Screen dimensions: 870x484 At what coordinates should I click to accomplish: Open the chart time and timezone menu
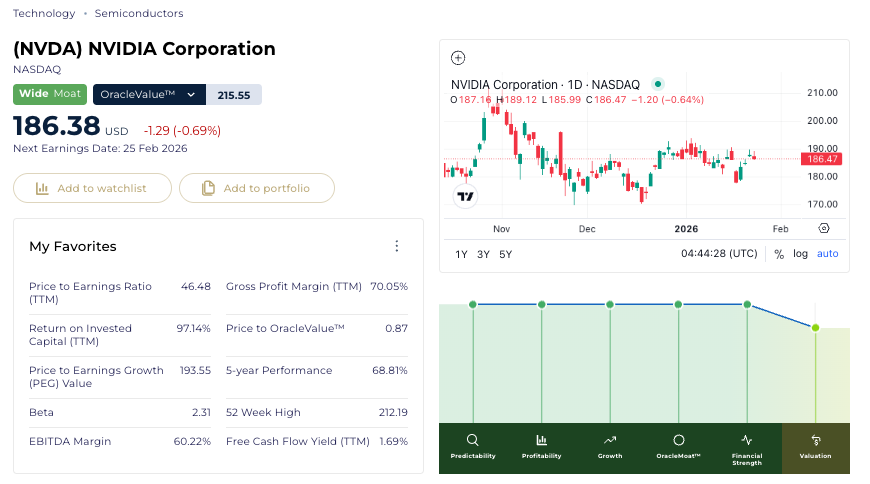719,254
